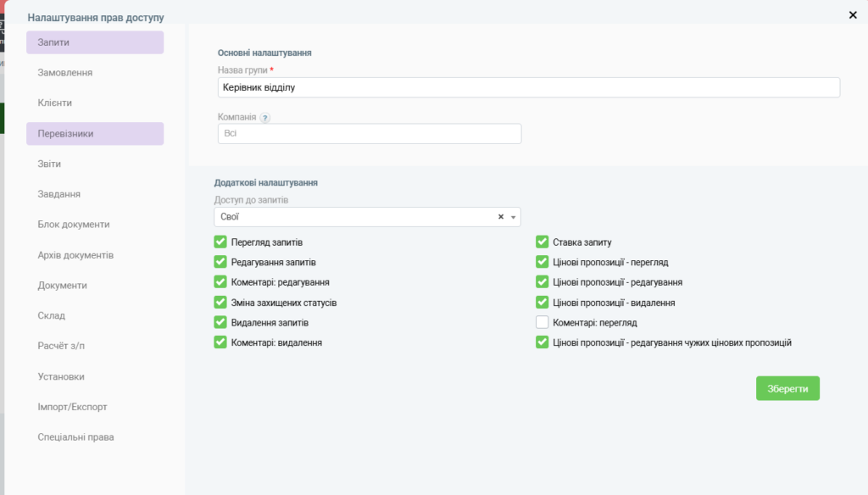This screenshot has width=868, height=495.
Task: Enable Коментарі: перегляд checkbox
Action: 542,322
